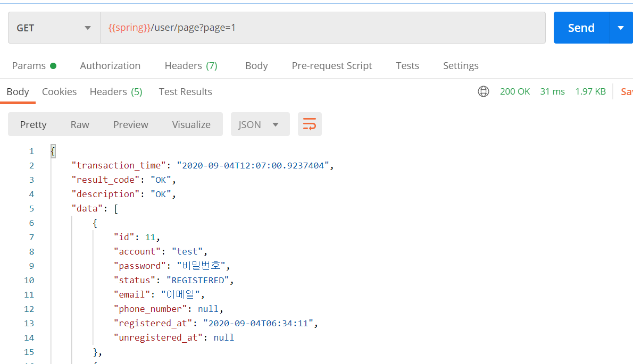Expand the JSON format dropdown
633x364 pixels.
pyautogui.click(x=260, y=124)
